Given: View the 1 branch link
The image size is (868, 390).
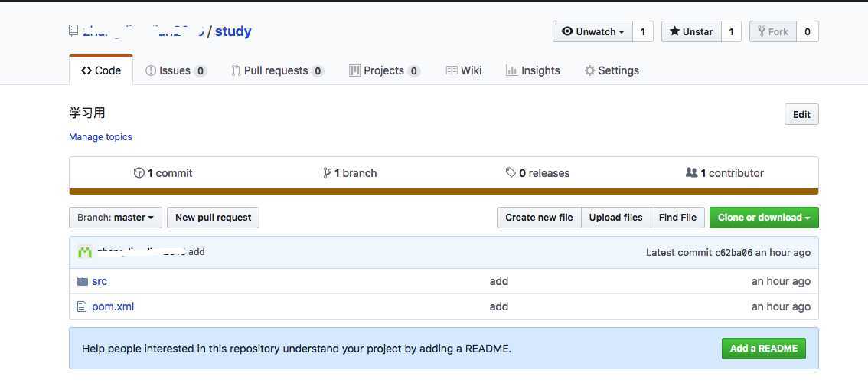Looking at the screenshot, I should coord(350,173).
